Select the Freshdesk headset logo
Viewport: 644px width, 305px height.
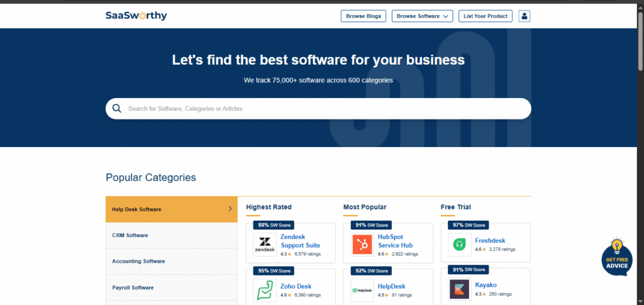pos(459,245)
